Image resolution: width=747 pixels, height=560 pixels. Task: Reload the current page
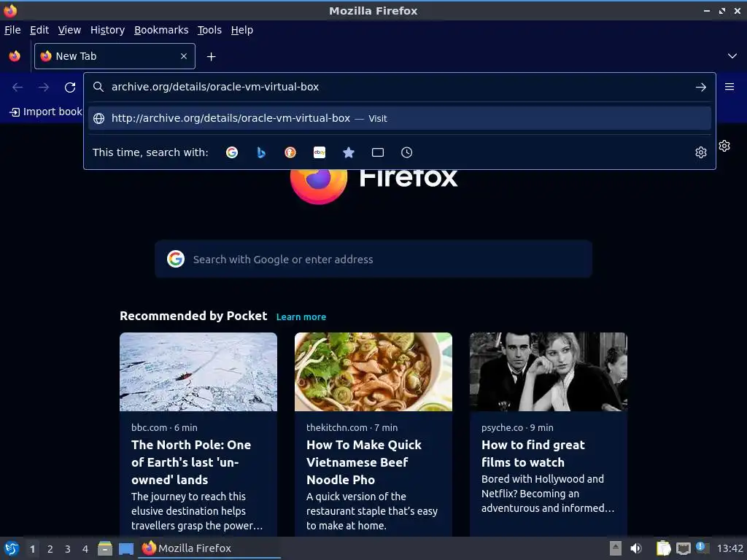click(x=70, y=87)
